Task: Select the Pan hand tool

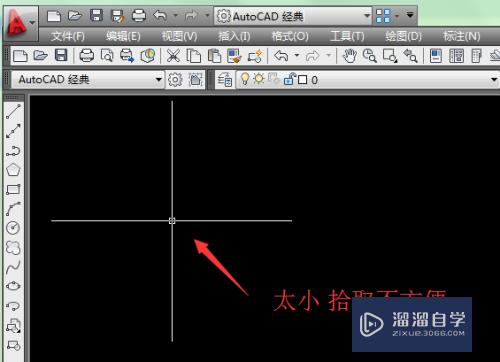Action: pos(349,56)
